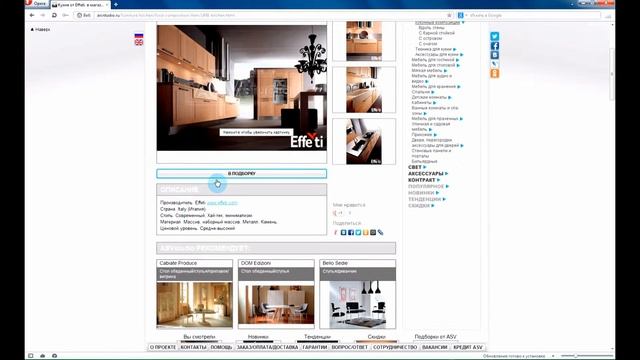
Task: Share via Odnoklassniki orange icon in the side bar
Action: click(x=495, y=73)
